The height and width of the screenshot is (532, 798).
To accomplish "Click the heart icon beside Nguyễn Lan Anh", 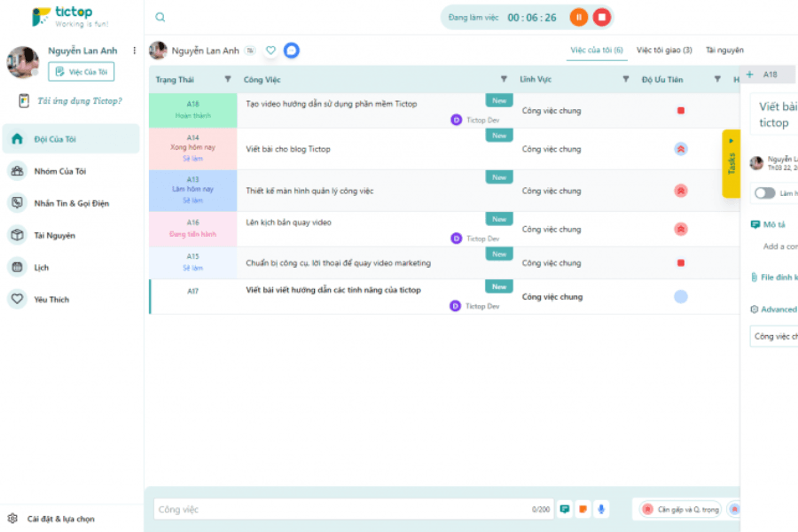I will pos(271,51).
